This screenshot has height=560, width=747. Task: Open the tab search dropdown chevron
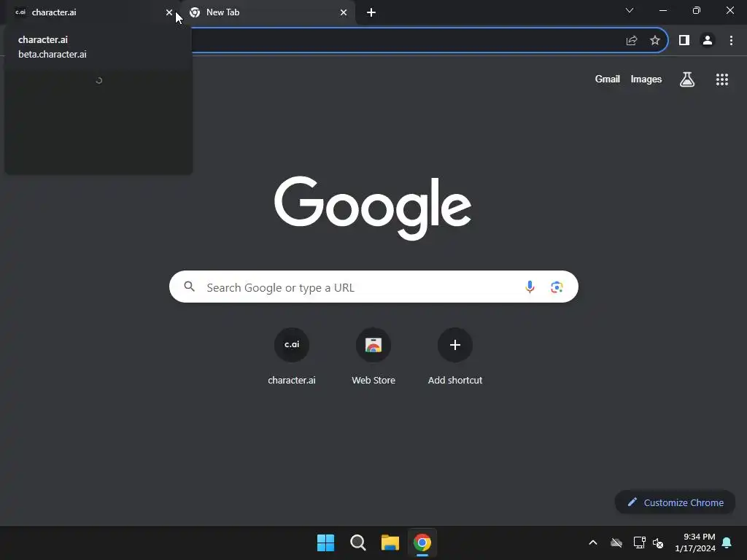(x=630, y=10)
